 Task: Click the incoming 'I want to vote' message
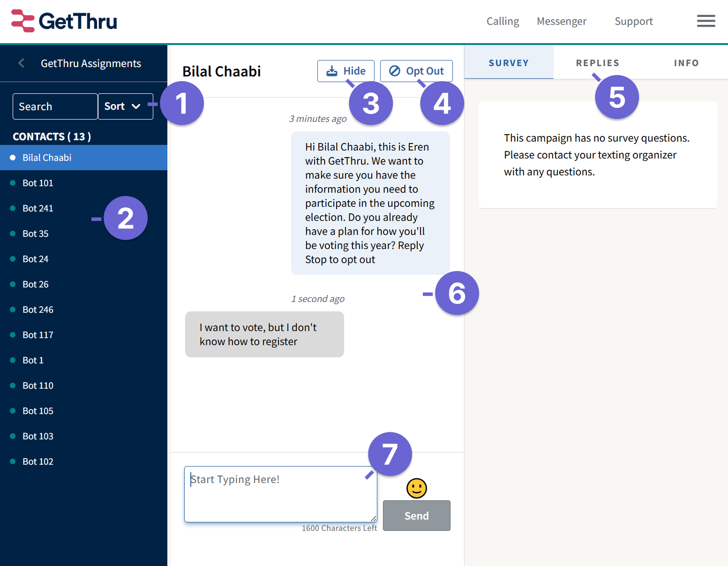(x=264, y=334)
